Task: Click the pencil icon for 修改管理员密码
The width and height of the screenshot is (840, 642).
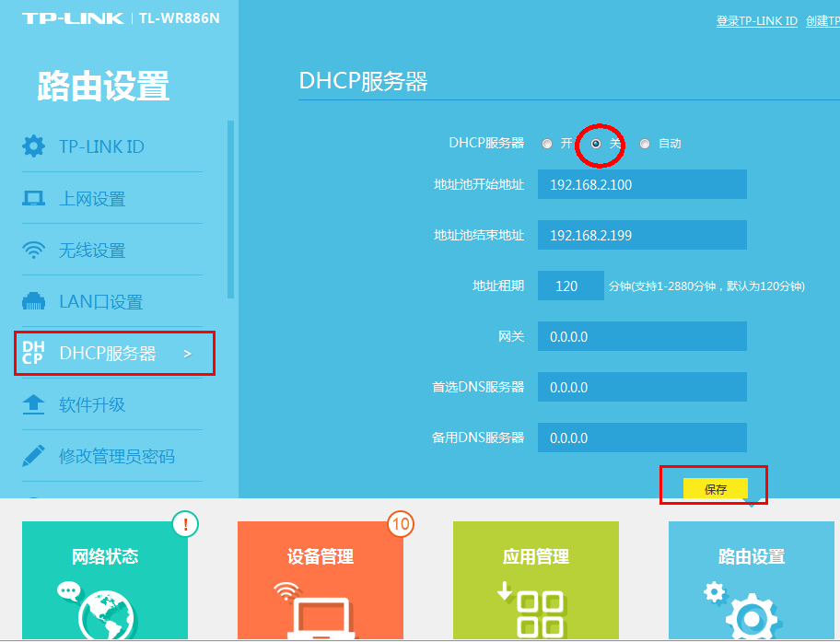Action: click(x=33, y=456)
